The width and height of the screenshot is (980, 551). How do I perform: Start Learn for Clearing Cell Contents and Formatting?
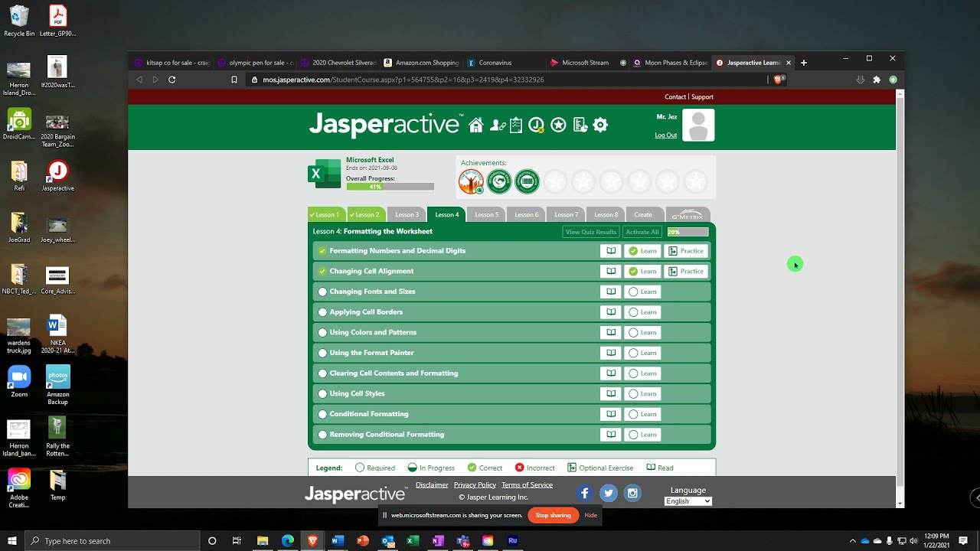(x=642, y=373)
